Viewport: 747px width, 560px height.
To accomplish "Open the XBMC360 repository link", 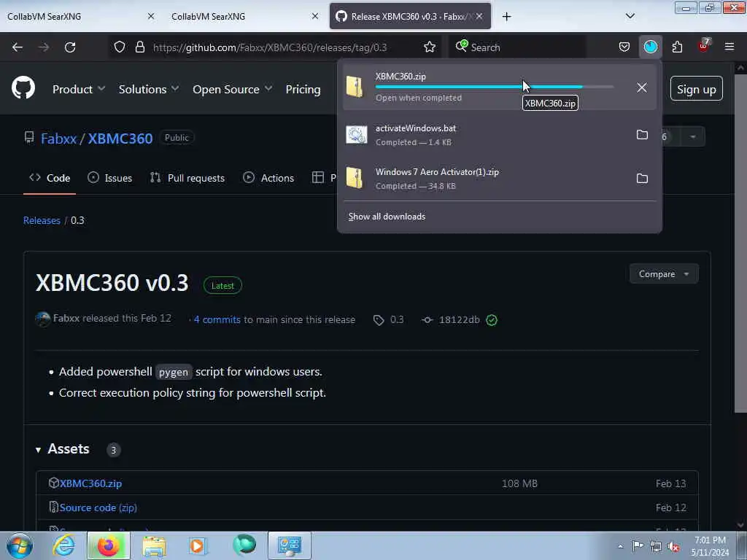I will pyautogui.click(x=120, y=139).
